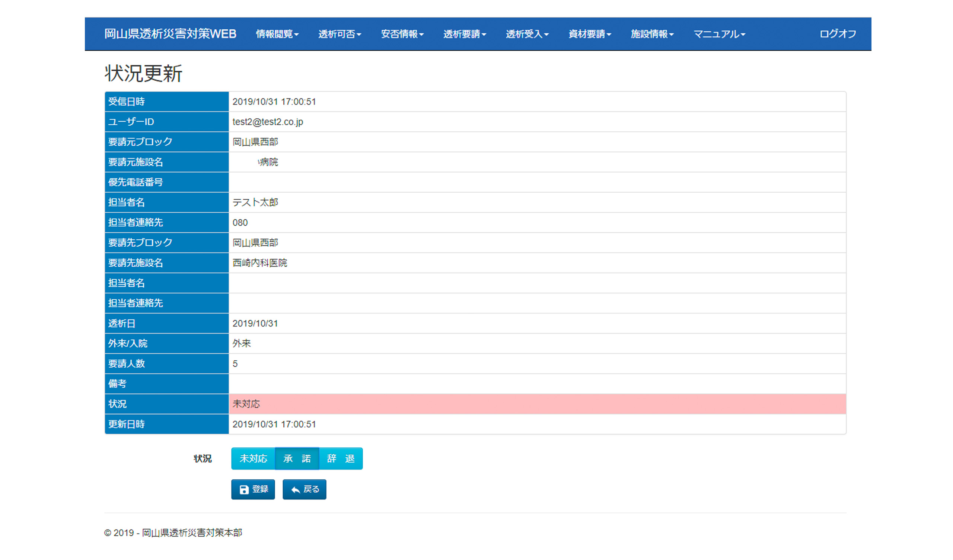The image size is (953, 560).
Task: Click the floppy disk icon on 登録 button
Action: point(244,490)
